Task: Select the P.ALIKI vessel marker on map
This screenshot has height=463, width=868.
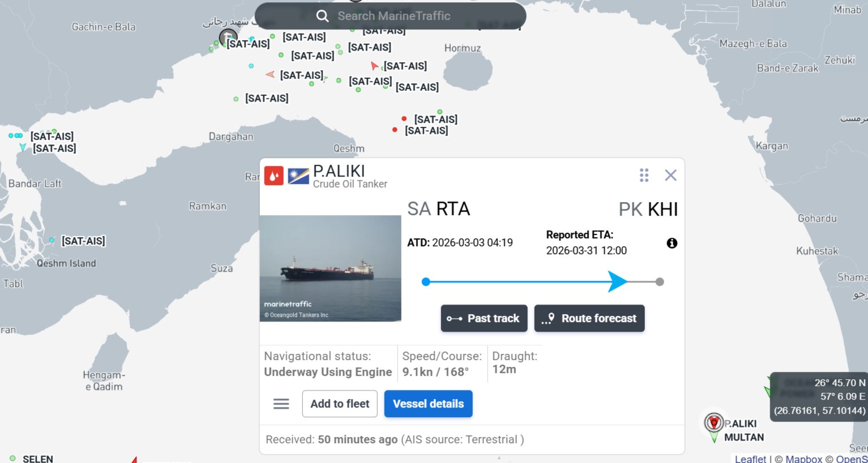Action: tap(714, 423)
